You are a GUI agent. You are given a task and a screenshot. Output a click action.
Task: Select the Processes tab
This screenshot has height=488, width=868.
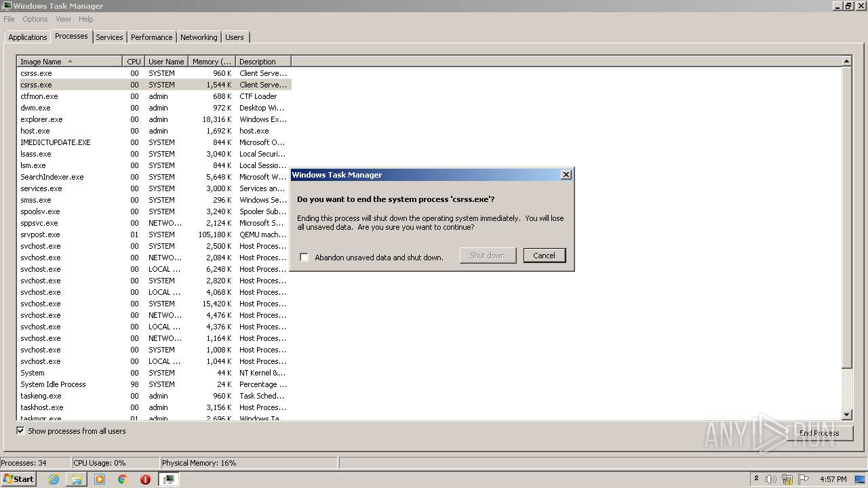click(71, 36)
